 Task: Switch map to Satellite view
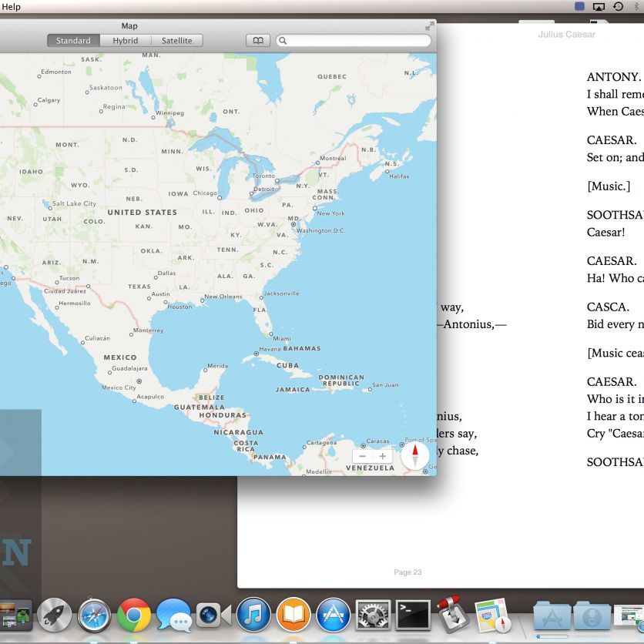coord(176,41)
